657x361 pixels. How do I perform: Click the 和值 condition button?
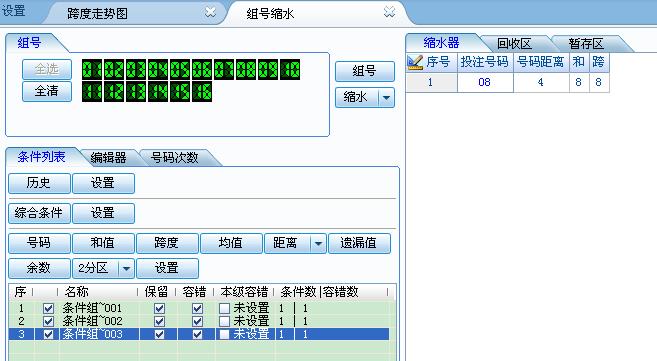[103, 243]
